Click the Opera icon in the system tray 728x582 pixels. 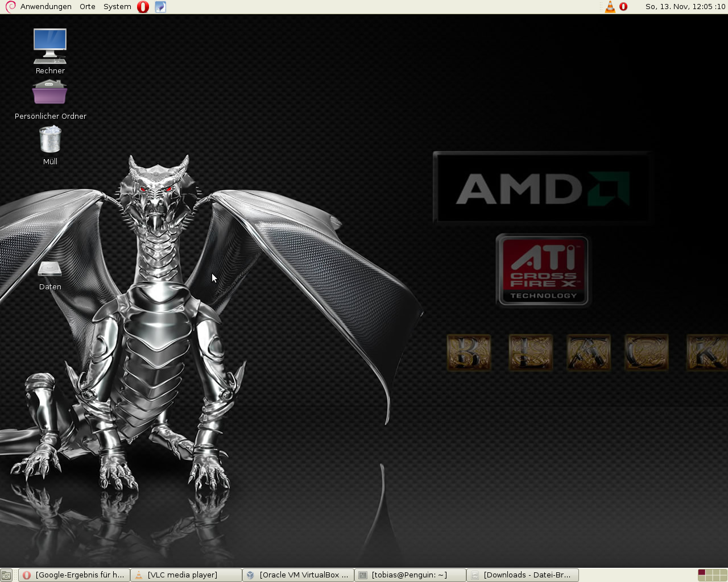(623, 7)
